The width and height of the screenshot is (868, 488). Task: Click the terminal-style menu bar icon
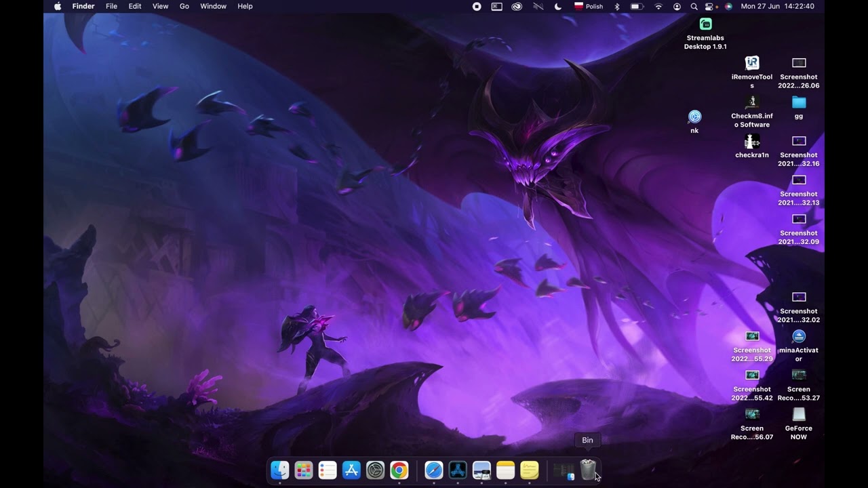[497, 6]
